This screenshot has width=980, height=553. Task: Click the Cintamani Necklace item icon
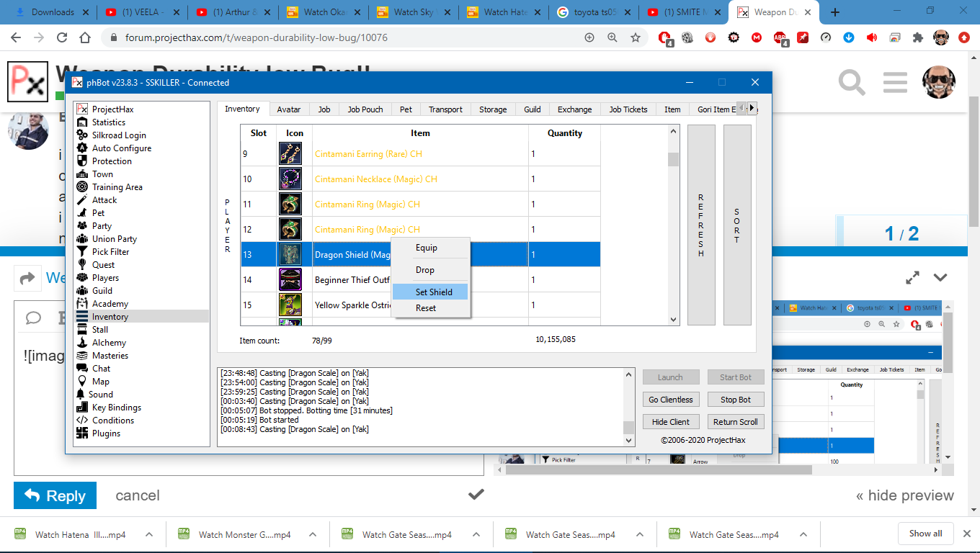[290, 179]
